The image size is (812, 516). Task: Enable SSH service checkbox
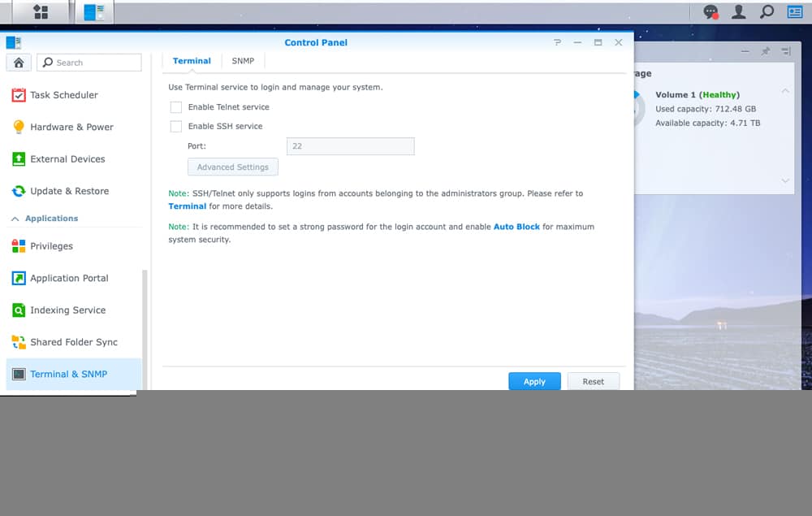pyautogui.click(x=176, y=127)
